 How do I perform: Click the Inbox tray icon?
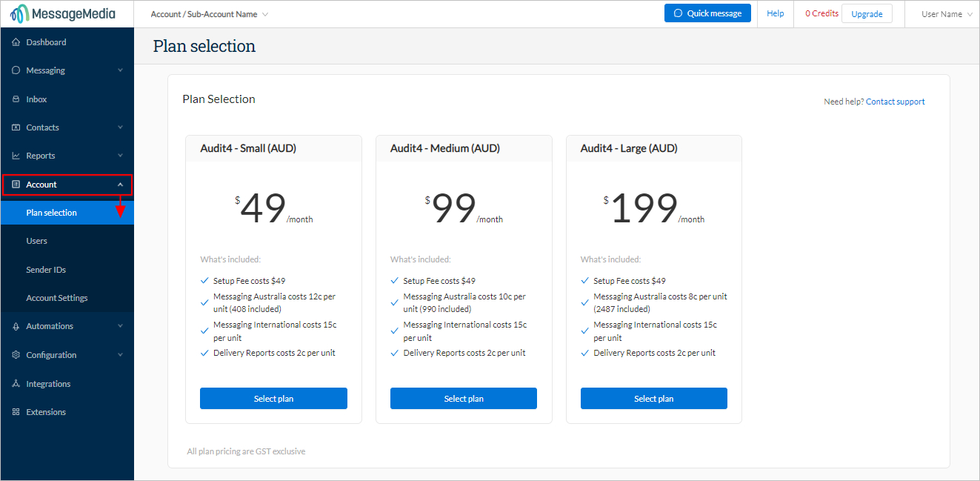(16, 99)
